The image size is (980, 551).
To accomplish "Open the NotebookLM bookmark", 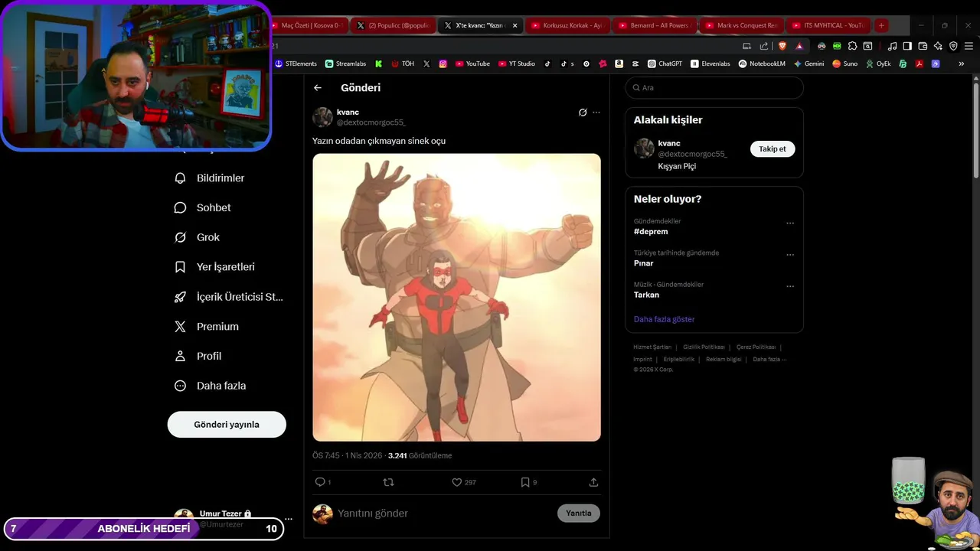I will [x=762, y=64].
